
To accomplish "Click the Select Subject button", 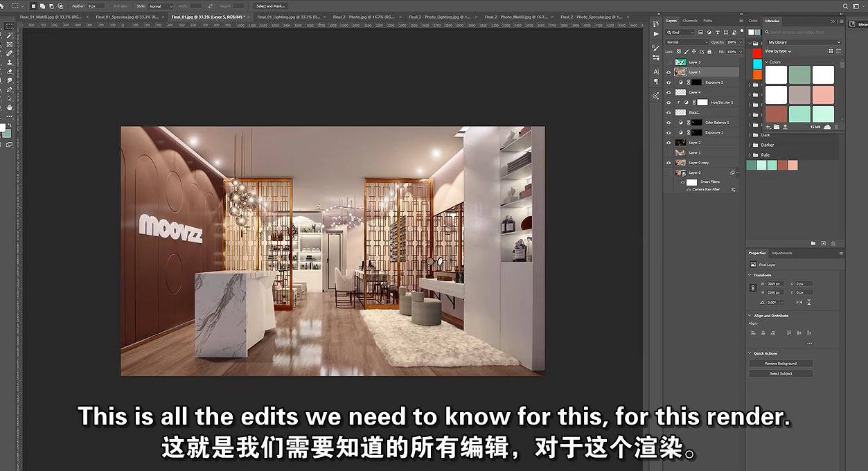I will [x=781, y=373].
